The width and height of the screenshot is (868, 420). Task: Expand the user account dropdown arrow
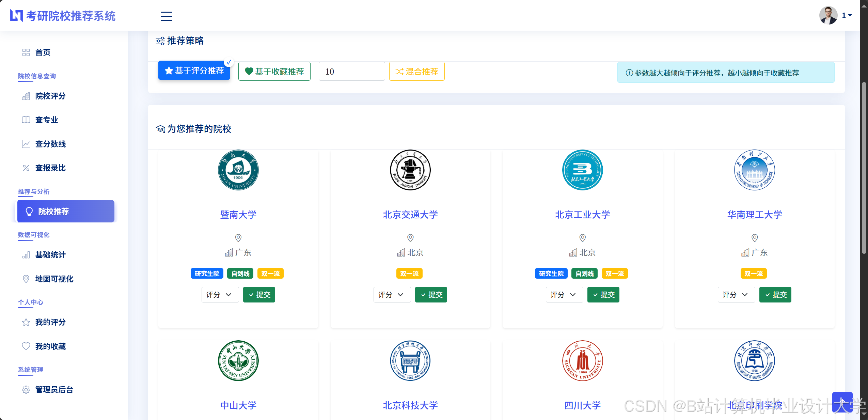(x=850, y=15)
